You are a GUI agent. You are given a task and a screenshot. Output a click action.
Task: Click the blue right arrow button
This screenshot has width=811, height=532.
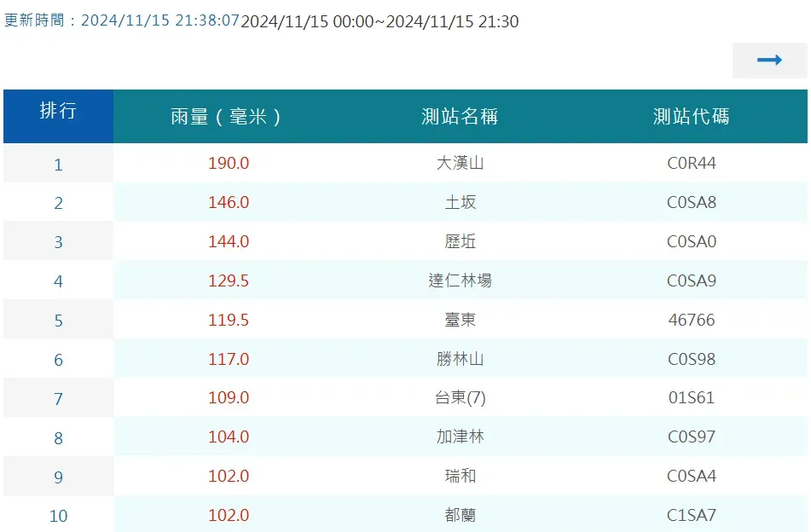tap(769, 61)
